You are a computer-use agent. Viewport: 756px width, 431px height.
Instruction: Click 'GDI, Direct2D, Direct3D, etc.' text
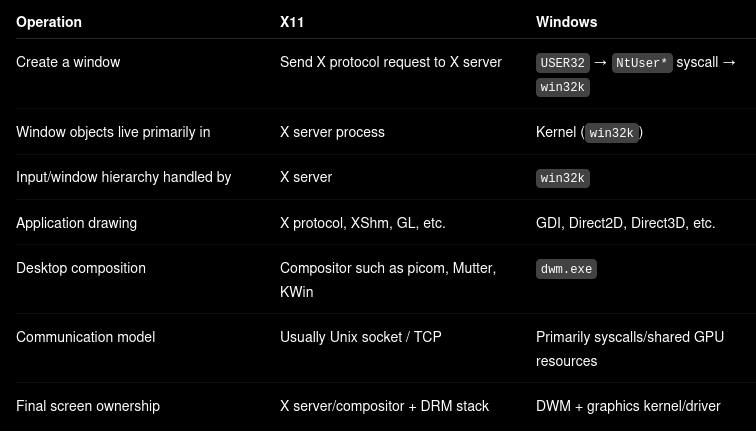coord(625,223)
